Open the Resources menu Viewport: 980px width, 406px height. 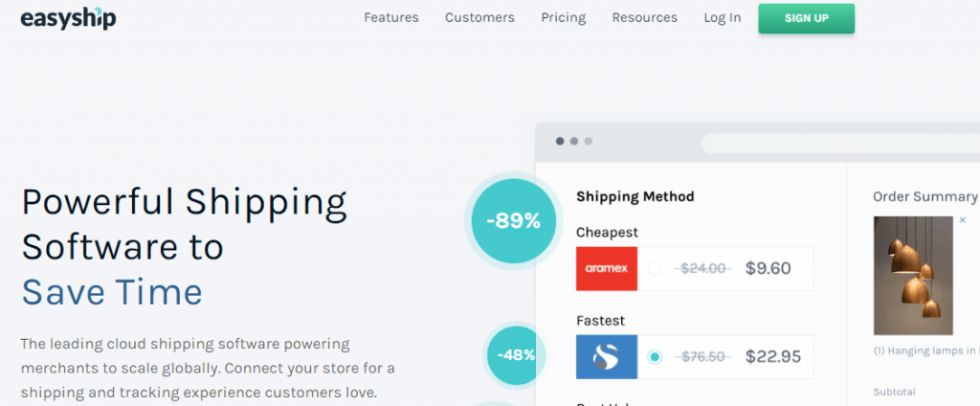(644, 18)
